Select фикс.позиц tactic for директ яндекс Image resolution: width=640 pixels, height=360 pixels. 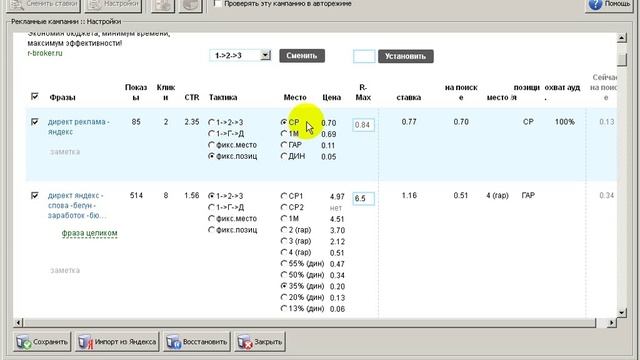(211, 230)
